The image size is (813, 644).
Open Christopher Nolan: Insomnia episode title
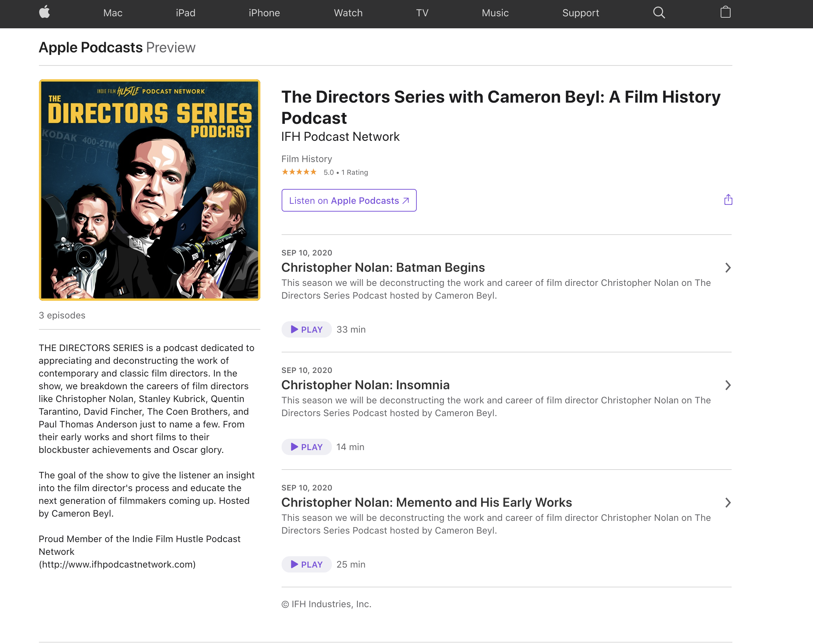pos(365,385)
